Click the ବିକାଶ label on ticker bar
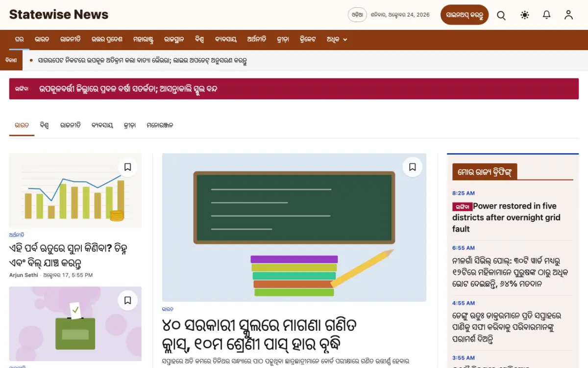Screen dimensions: 588x368 click(x=12, y=60)
